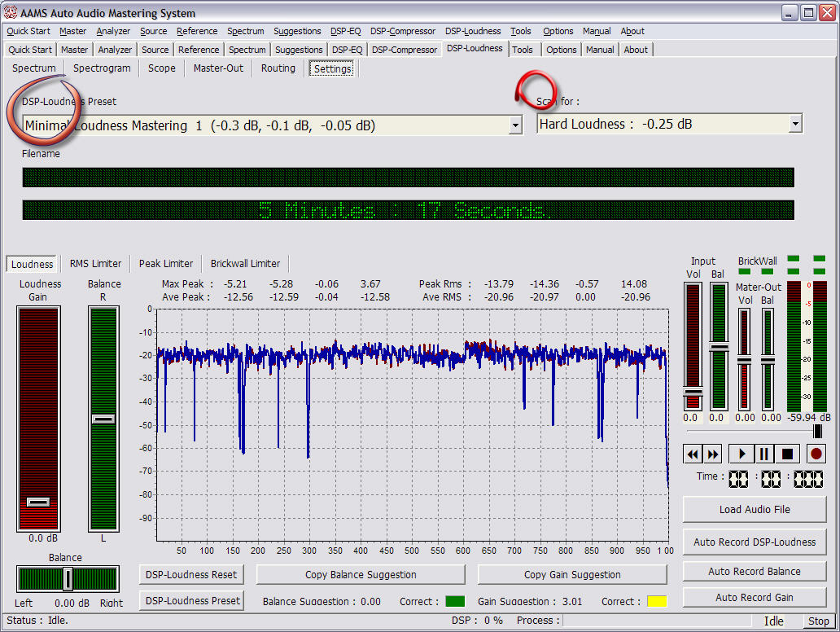
Task: Open the Source menu
Action: pyautogui.click(x=153, y=31)
